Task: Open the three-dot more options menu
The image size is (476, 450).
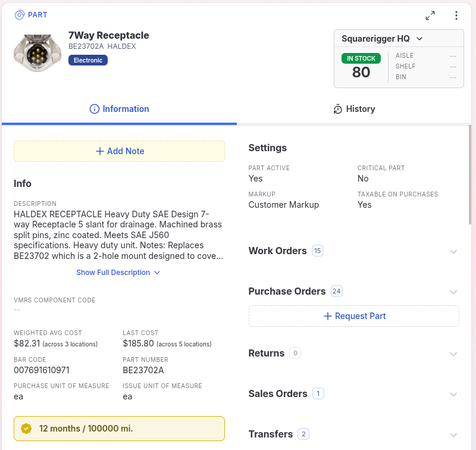Action: click(x=456, y=15)
